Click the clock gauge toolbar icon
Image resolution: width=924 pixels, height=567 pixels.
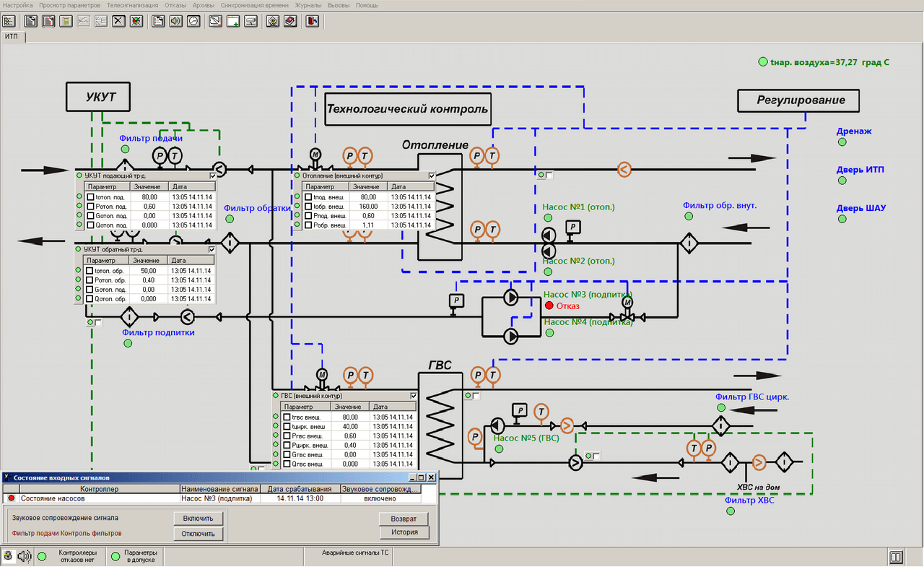[193, 21]
